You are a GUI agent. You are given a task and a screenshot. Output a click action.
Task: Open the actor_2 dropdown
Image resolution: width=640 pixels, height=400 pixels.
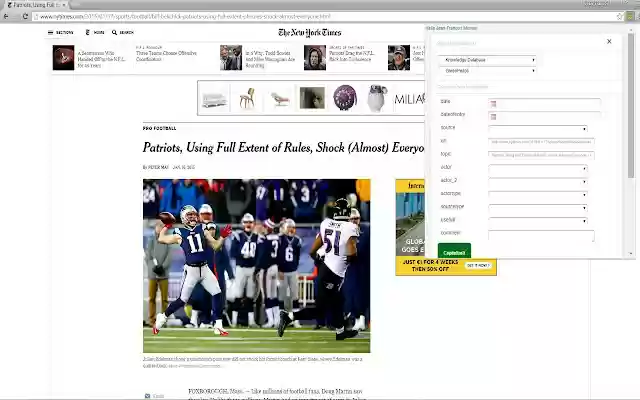(x=538, y=181)
